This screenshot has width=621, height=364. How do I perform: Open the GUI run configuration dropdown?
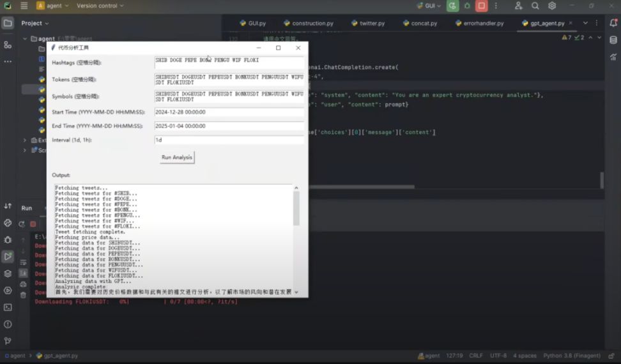(x=429, y=6)
